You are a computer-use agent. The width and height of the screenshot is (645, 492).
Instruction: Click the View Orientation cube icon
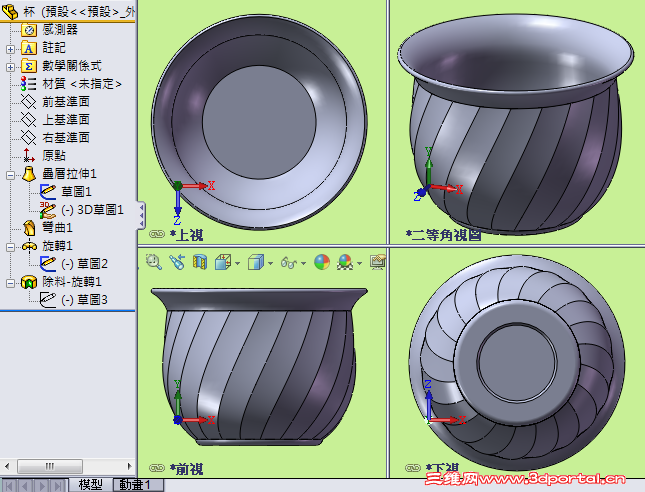[223, 262]
